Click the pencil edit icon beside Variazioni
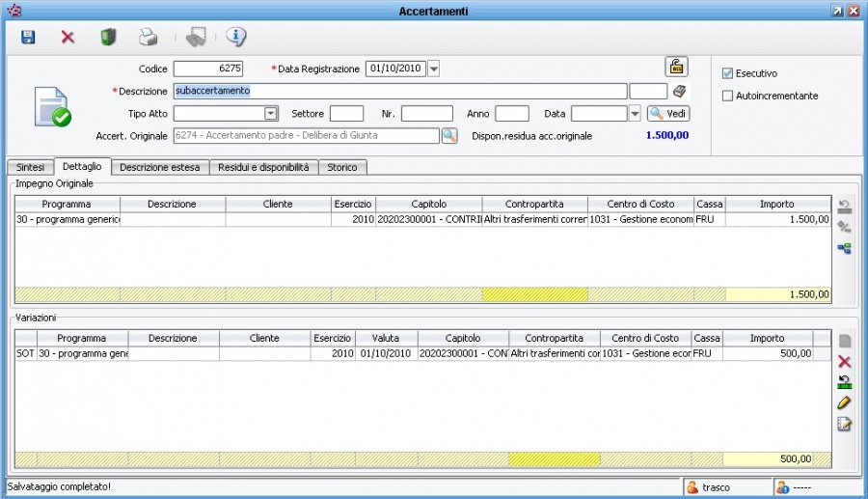Screen dimensions: 868x499 [845, 402]
